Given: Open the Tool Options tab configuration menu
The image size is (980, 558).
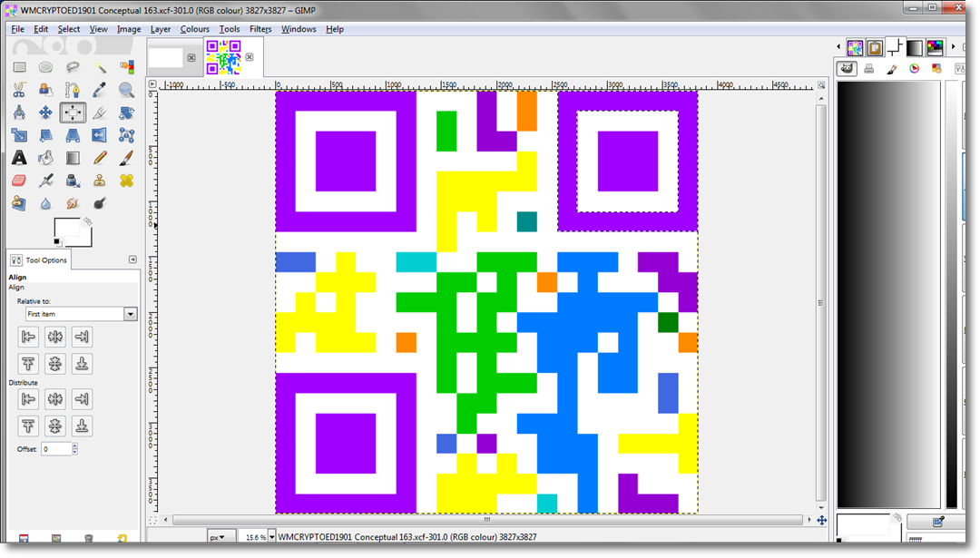Looking at the screenshot, I should click(x=132, y=259).
